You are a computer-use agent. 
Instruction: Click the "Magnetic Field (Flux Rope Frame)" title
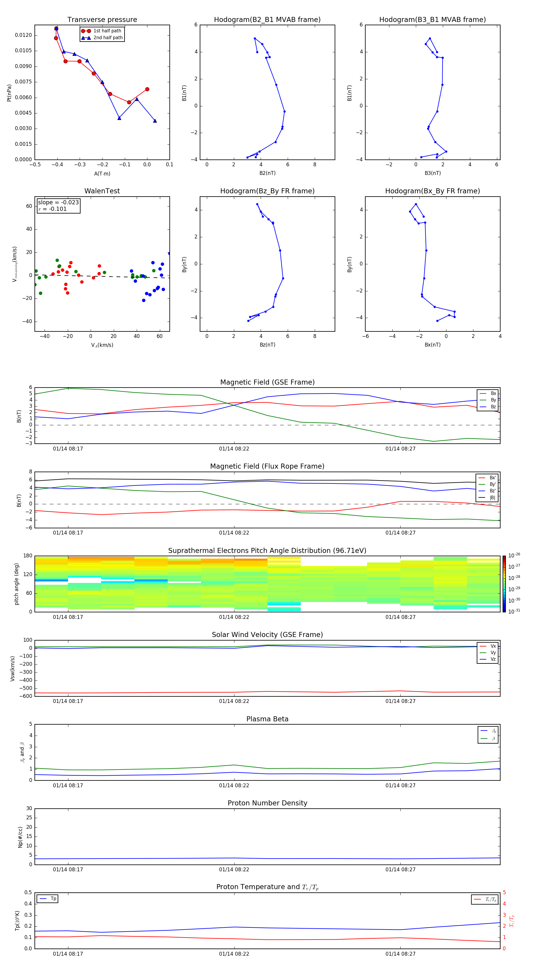click(267, 466)
